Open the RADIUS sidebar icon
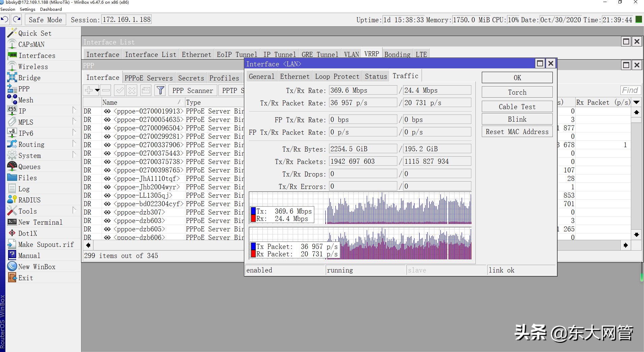 click(12, 200)
